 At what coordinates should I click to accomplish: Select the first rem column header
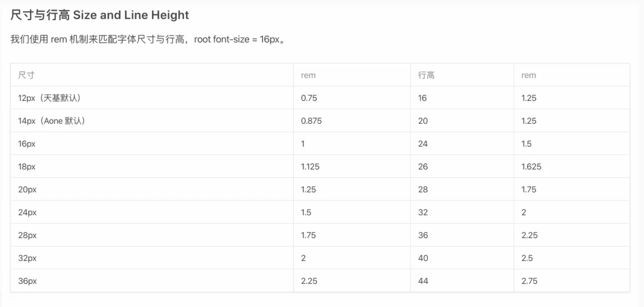pos(308,75)
